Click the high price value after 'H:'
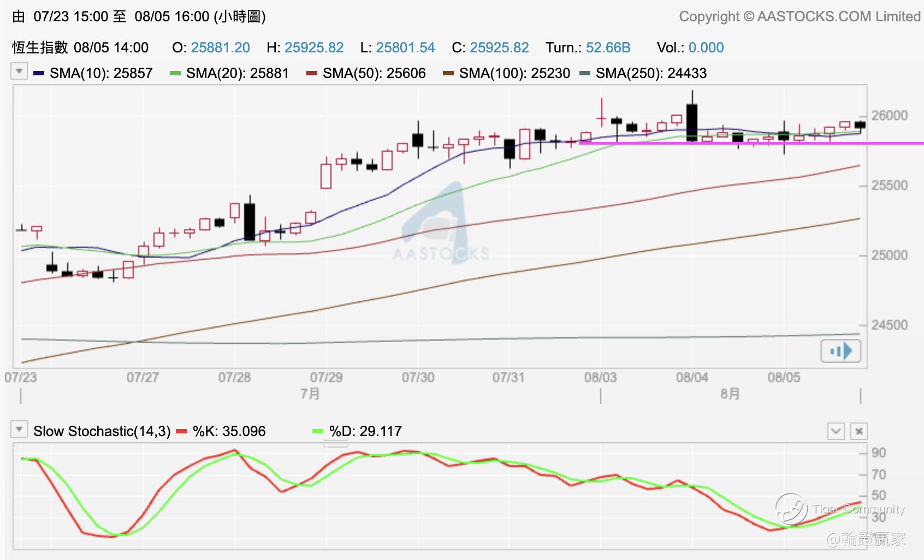The width and height of the screenshot is (924, 560). click(x=314, y=47)
